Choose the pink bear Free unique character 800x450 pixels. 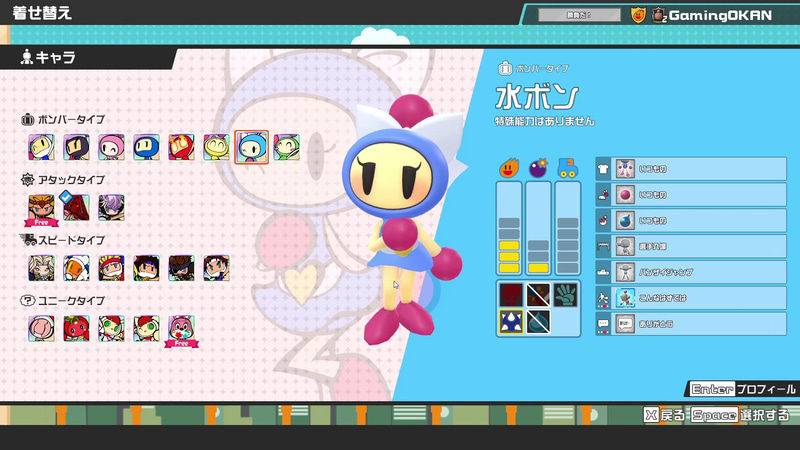(x=181, y=331)
